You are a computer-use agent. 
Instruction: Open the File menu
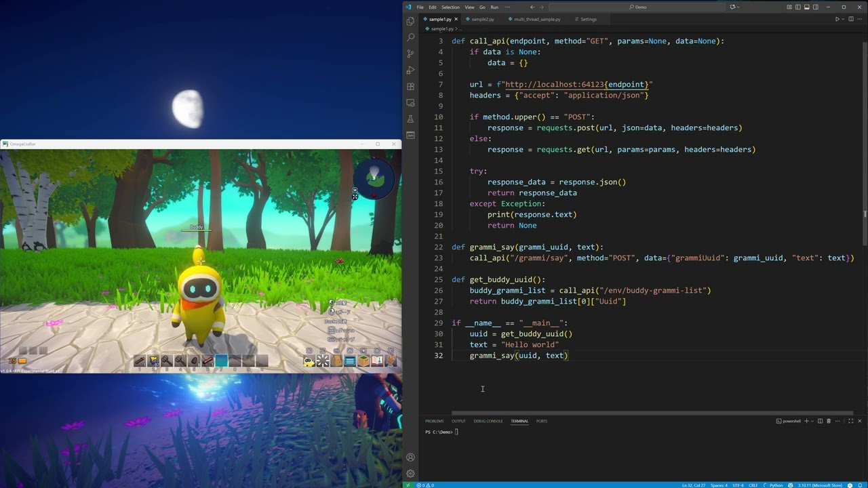(x=420, y=7)
